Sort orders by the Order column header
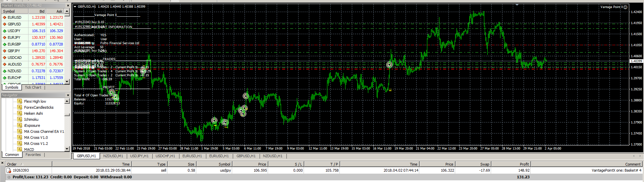 point(12,164)
